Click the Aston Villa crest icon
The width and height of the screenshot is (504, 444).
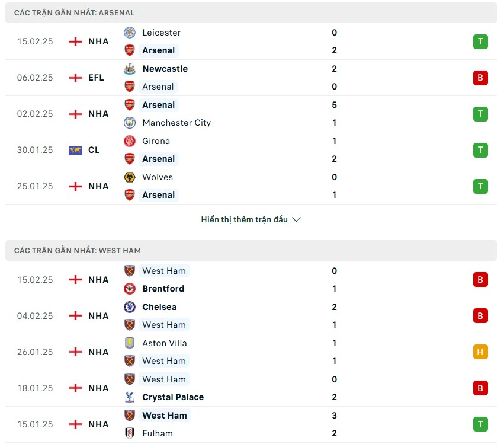click(129, 343)
